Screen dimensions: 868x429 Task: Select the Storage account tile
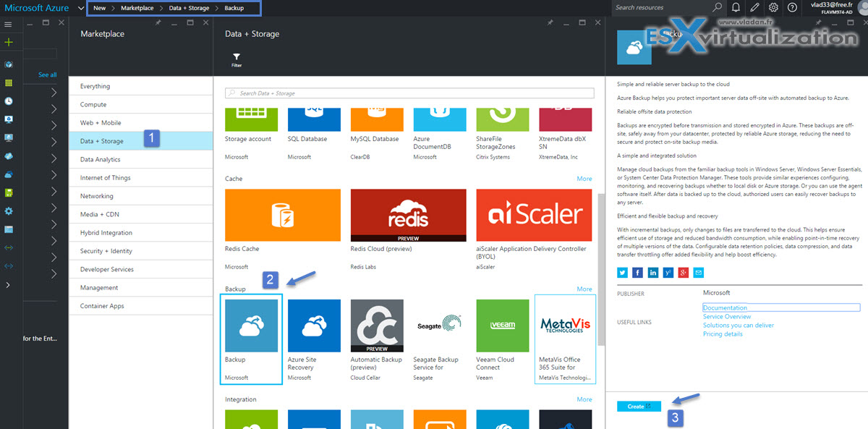(x=251, y=135)
